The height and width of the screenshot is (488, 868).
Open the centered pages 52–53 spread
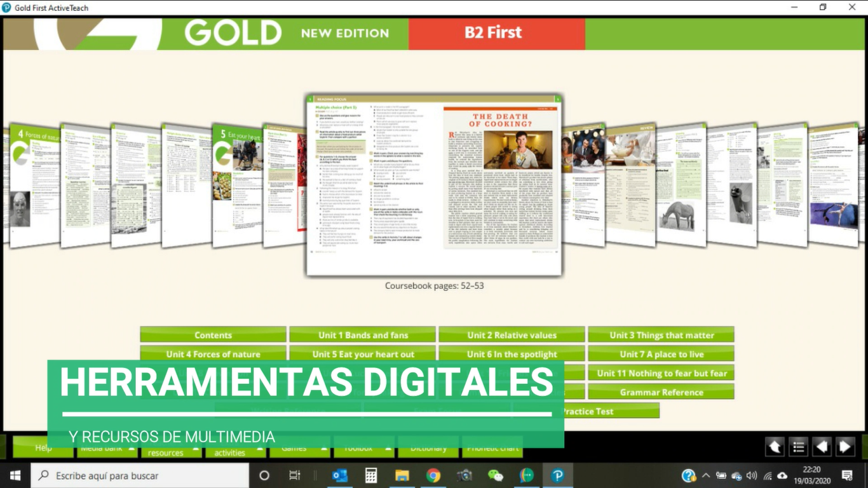click(435, 184)
